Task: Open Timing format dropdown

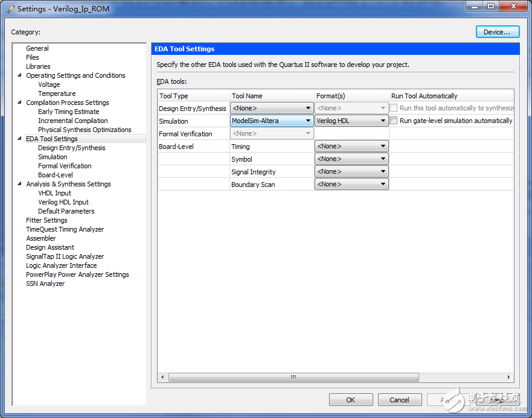Action: 351,146
